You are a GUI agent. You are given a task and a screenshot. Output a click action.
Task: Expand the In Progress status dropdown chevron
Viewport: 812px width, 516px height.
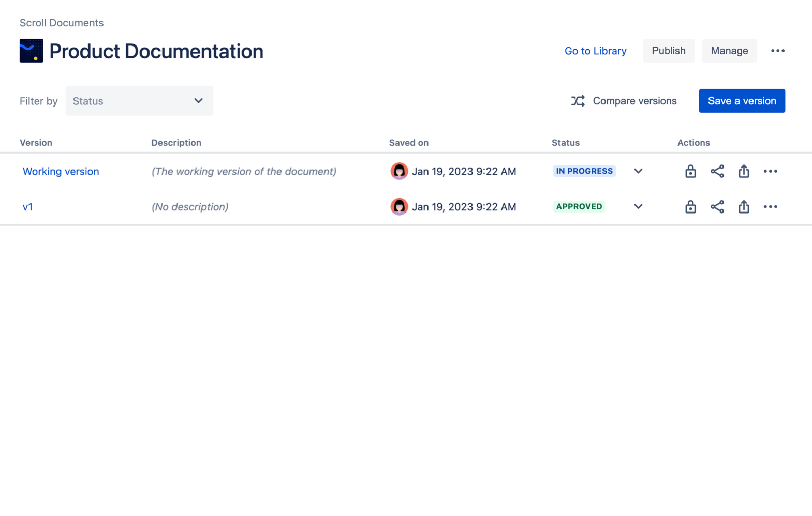pos(638,171)
